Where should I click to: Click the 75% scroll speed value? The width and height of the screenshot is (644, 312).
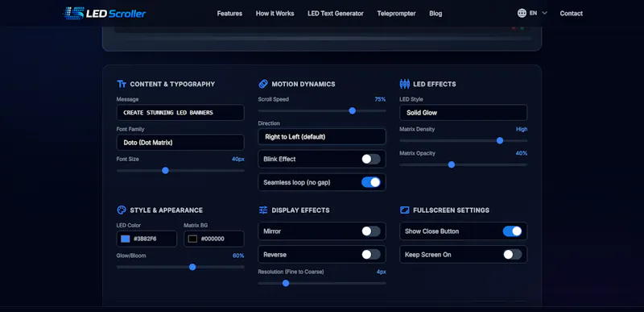click(380, 99)
